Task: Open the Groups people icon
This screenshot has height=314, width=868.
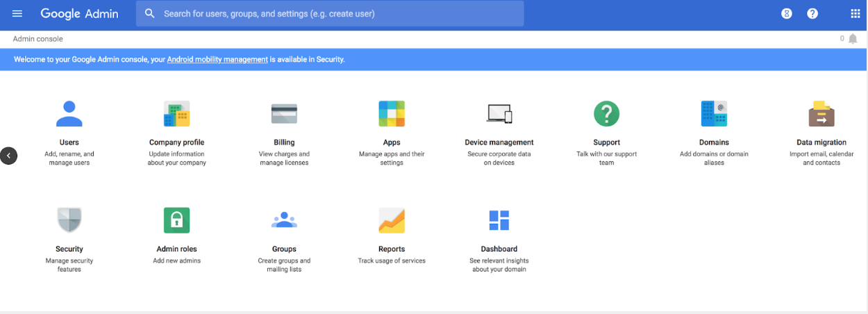Action: click(x=284, y=220)
